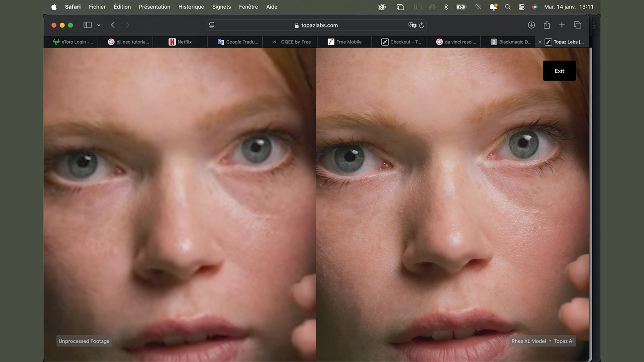The image size is (644, 362).
Task: Open the Signets menu
Action: [221, 7]
